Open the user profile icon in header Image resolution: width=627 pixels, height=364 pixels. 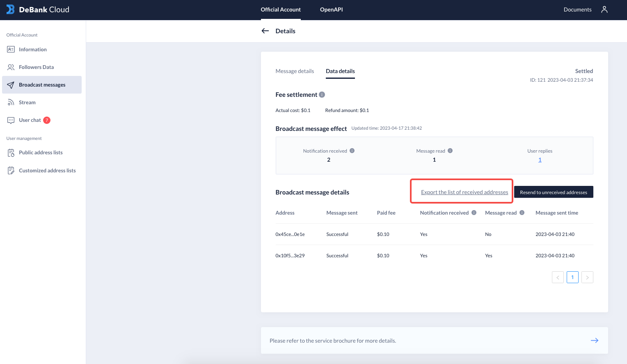(x=604, y=9)
